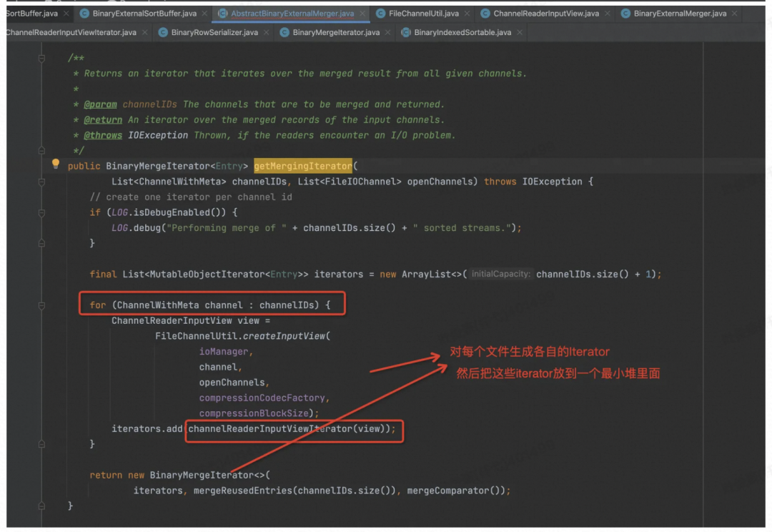Collapse the for loop at its closing brace
772x532 pixels.
pyautogui.click(x=42, y=444)
